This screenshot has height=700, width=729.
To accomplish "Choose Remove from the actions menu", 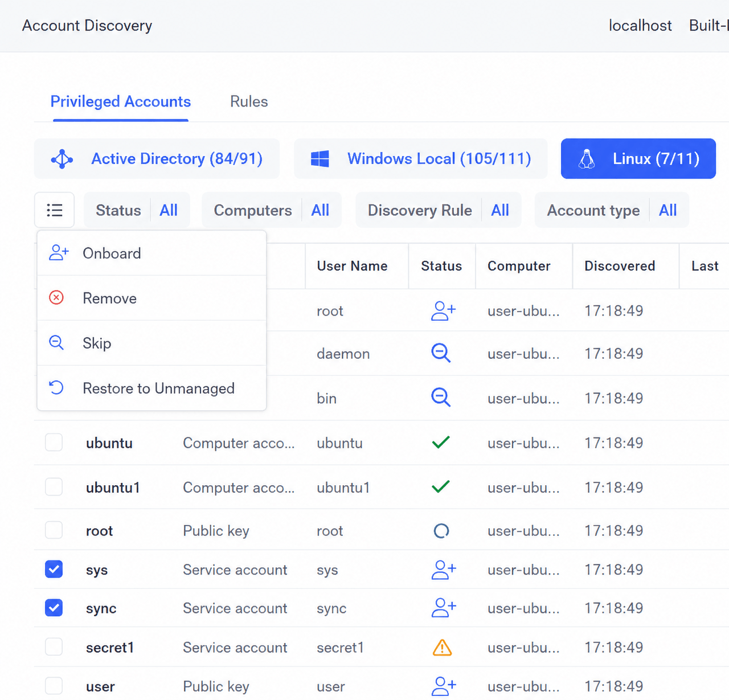I will (151, 298).
